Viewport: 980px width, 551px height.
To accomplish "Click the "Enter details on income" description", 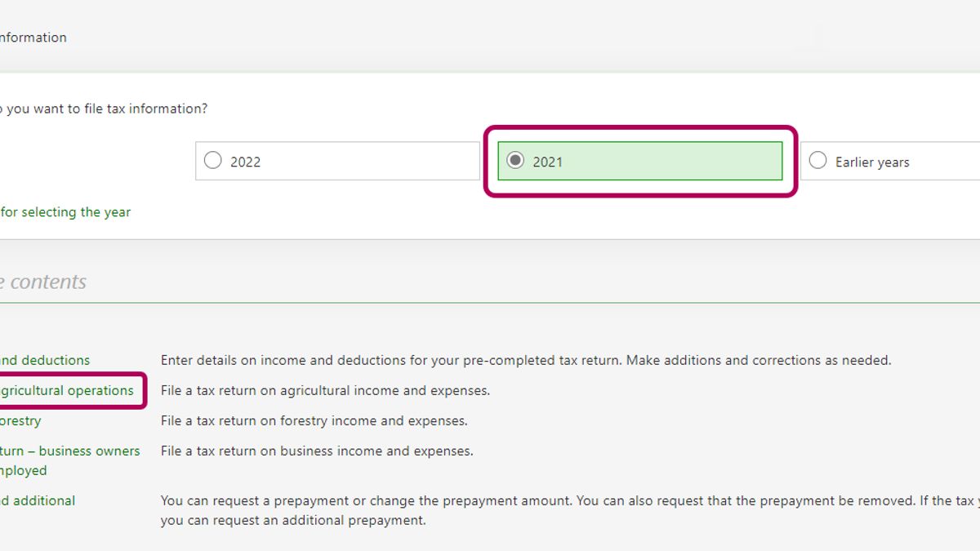I will [525, 360].
